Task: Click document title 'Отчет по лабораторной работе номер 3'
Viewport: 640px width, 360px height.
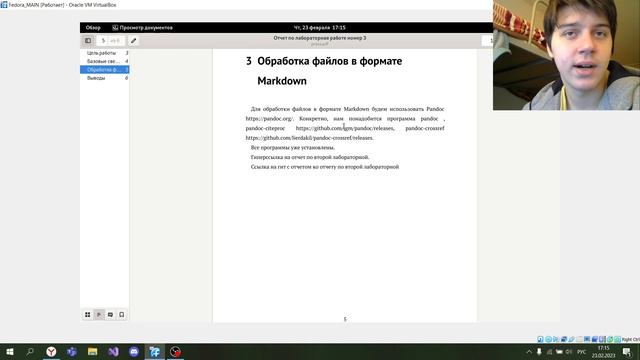Action: [x=320, y=38]
